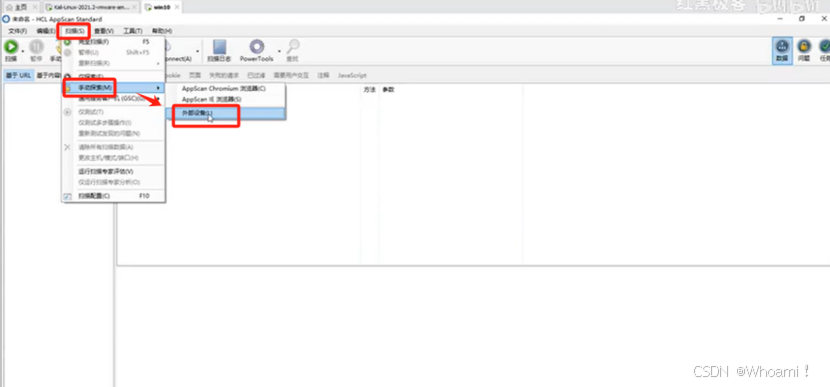
Task: Choose 运行扫描专家评估(V) menu entry
Action: [114, 172]
